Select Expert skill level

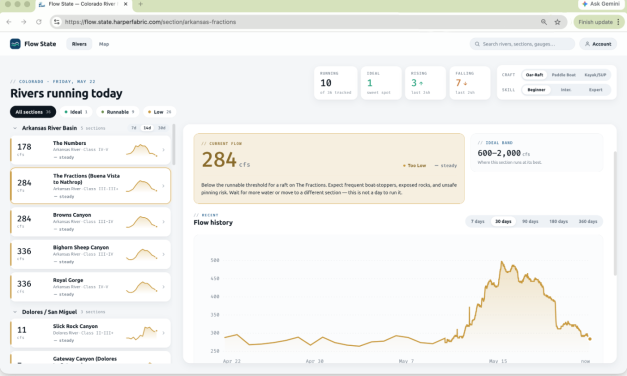[x=595, y=90]
